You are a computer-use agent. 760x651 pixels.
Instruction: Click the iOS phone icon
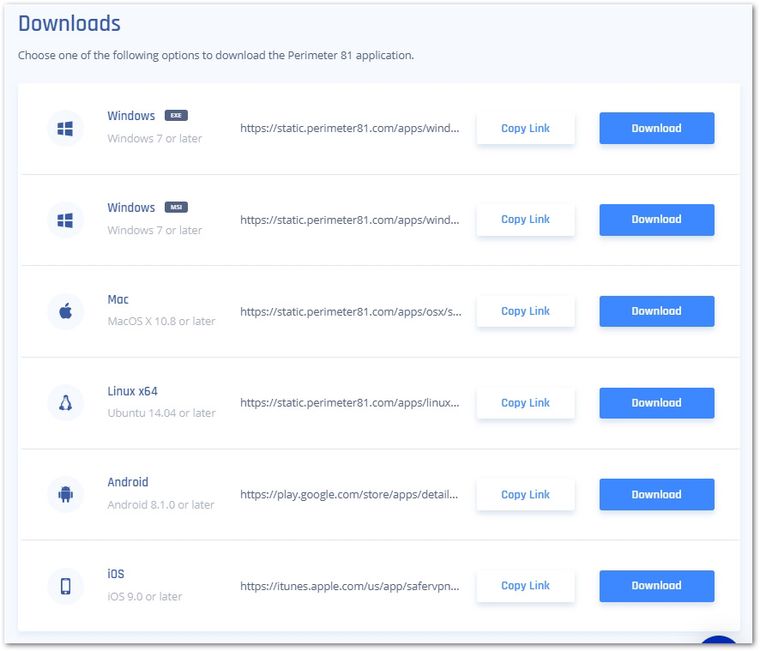[65, 586]
